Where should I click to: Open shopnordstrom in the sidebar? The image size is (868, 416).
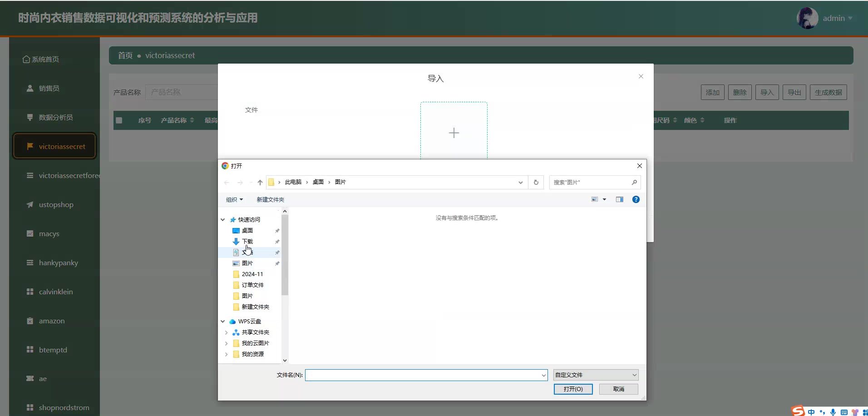click(x=54, y=407)
